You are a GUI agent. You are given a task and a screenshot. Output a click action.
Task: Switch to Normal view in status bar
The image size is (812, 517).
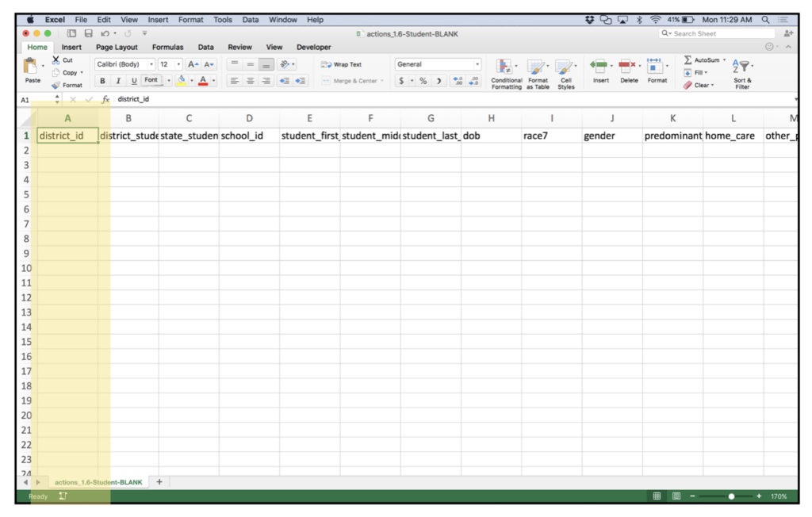657,496
